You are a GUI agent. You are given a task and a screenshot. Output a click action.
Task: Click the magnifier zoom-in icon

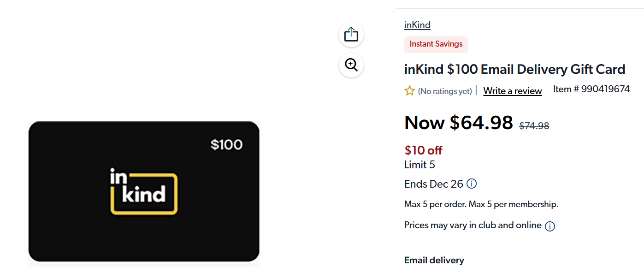pos(351,65)
